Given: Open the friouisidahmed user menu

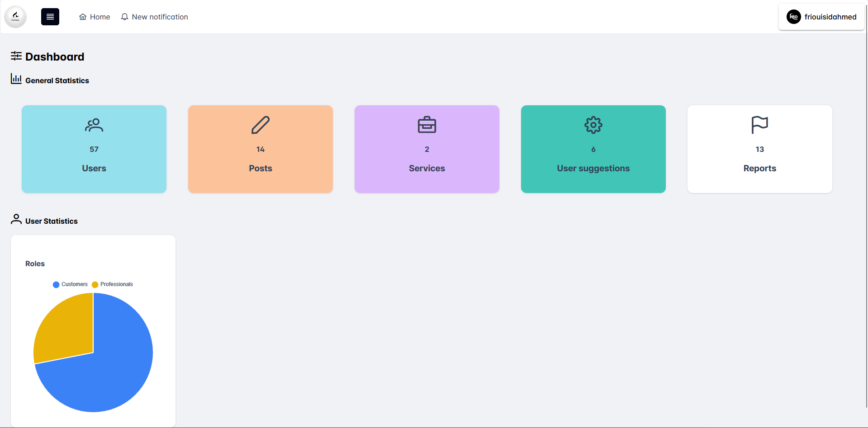Looking at the screenshot, I should click(x=830, y=17).
